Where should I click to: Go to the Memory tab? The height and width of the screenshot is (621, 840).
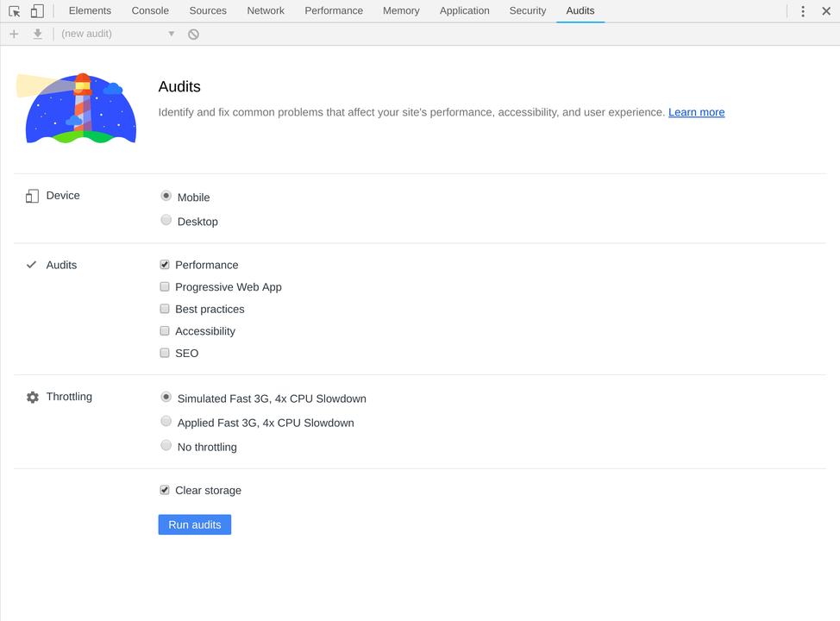pos(401,10)
